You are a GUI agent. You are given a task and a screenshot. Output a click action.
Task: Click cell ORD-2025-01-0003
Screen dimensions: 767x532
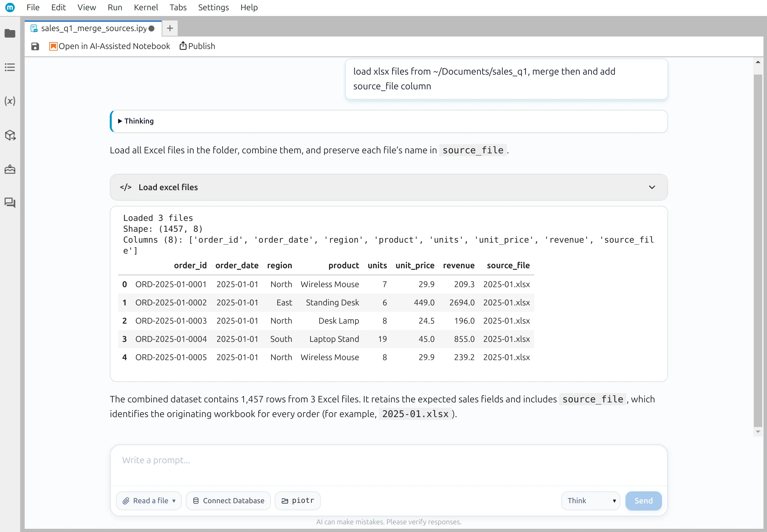click(x=171, y=321)
